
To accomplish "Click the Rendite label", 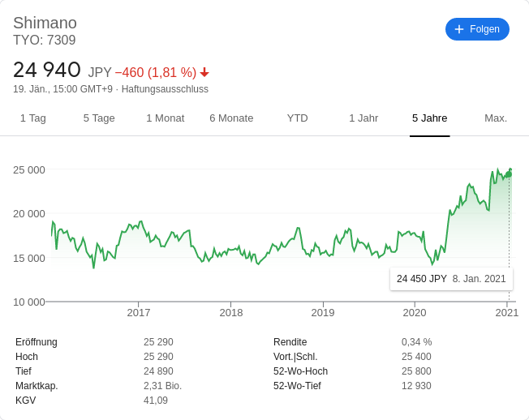I will point(290,342).
